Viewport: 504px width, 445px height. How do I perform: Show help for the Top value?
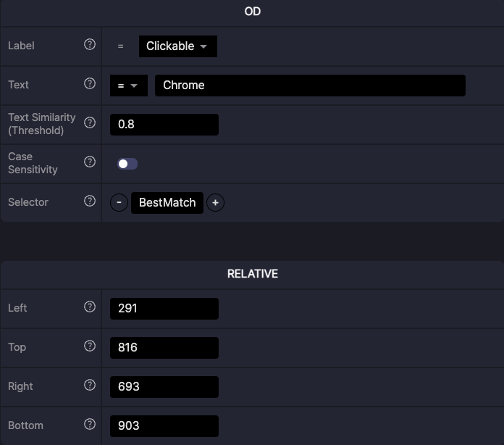[90, 346]
